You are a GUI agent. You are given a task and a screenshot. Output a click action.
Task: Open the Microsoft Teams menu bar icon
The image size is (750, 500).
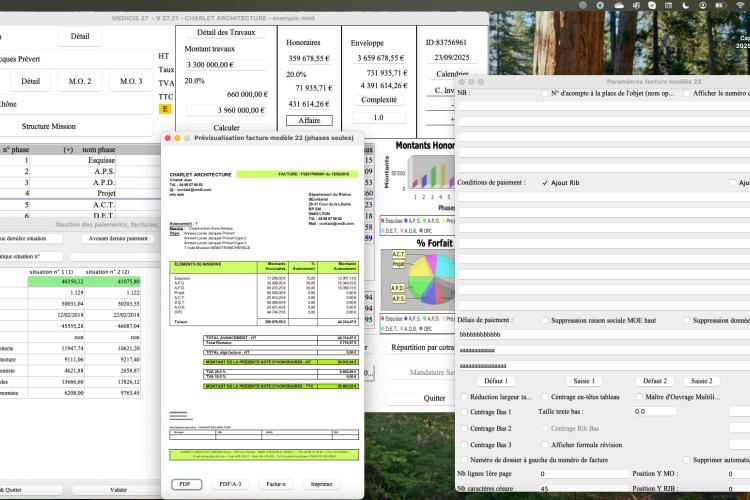coord(636,5)
